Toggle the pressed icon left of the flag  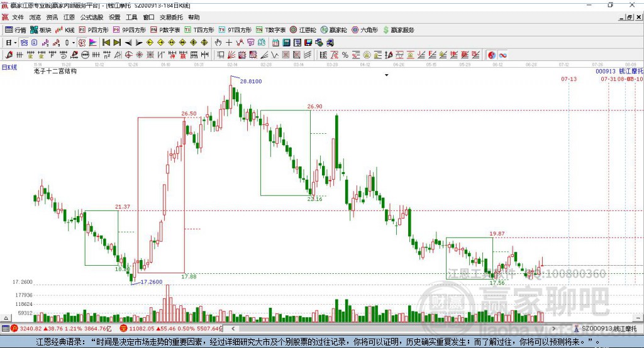pos(82,43)
